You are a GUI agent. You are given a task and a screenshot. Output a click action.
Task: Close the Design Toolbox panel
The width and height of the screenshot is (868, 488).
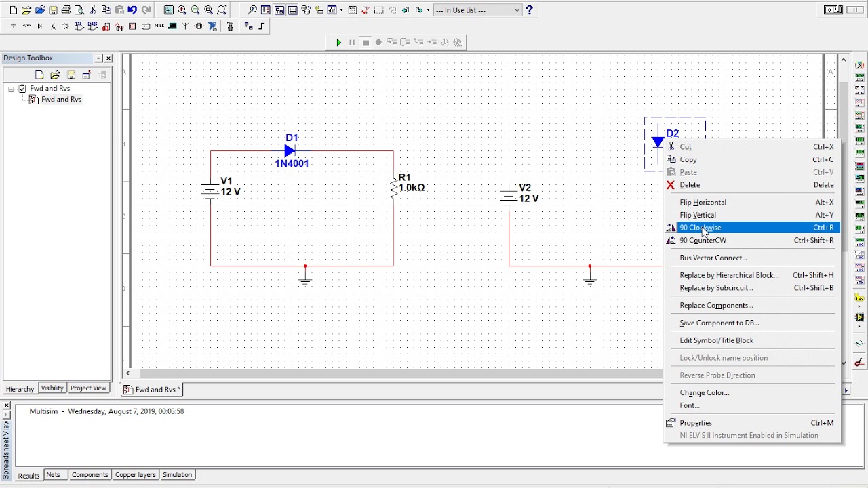[108, 58]
